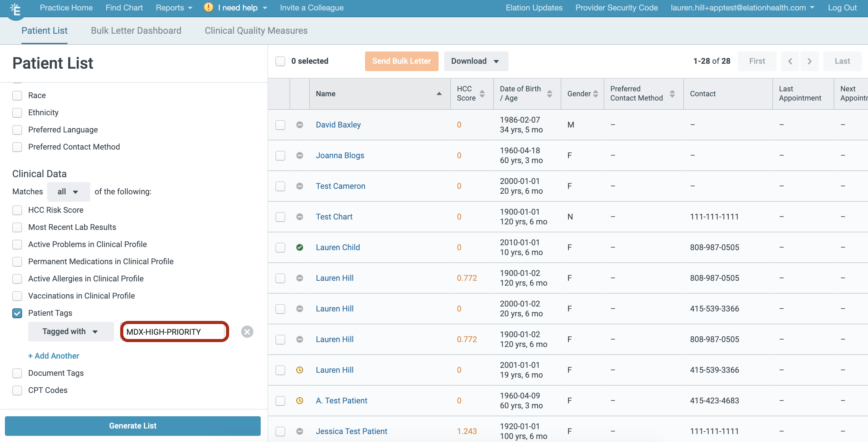
Task: Select the Joanna Blogs row checkbox
Action: 280,155
